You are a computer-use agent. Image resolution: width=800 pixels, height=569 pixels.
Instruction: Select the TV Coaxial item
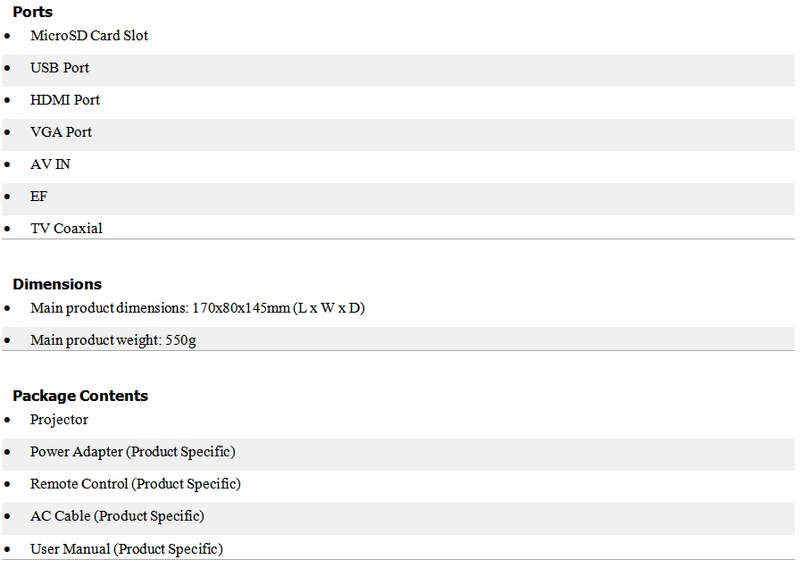pos(66,228)
